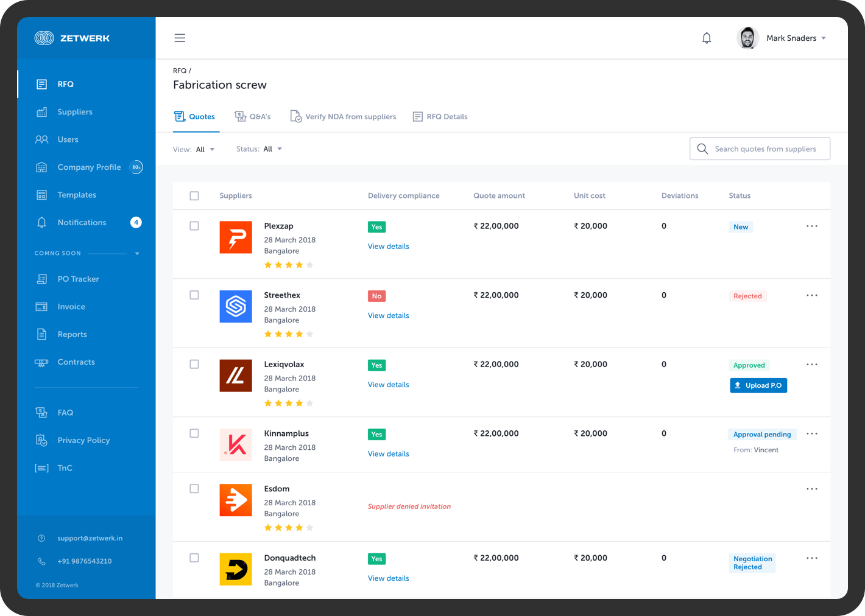The height and width of the screenshot is (616, 865).
Task: Open the Status filter dropdown
Action: (272, 149)
